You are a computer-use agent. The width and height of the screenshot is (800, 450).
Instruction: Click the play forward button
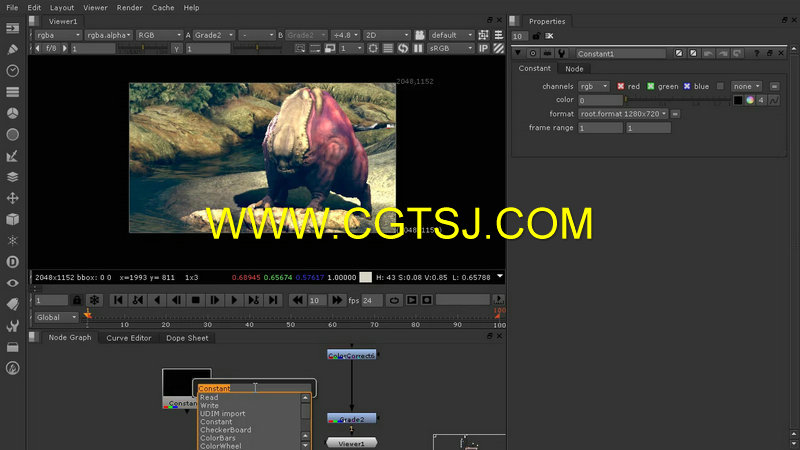(234, 300)
